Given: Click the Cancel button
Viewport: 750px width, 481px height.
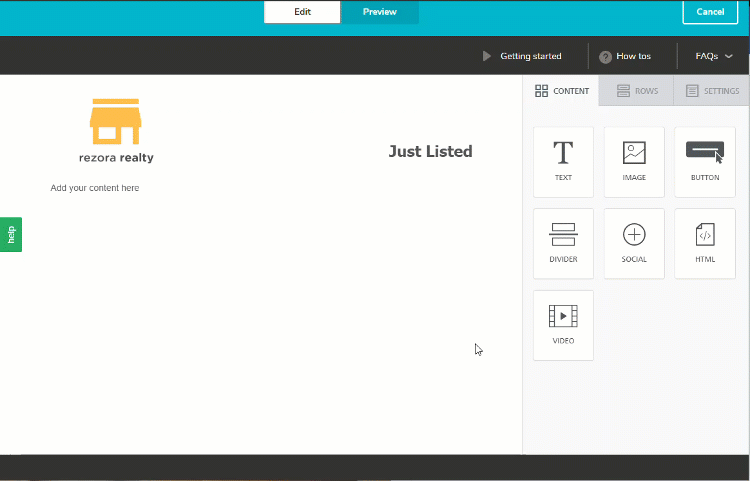Looking at the screenshot, I should (710, 12).
